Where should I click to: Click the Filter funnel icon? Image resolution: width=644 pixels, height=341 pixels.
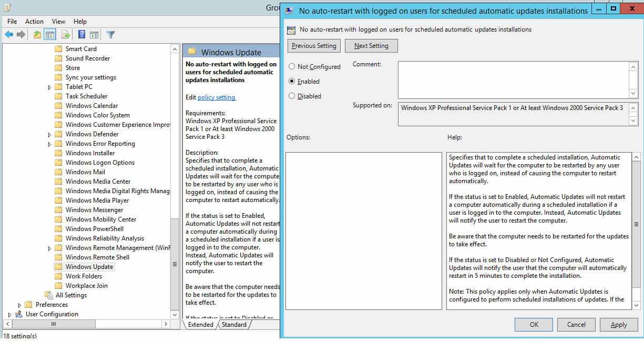[110, 35]
